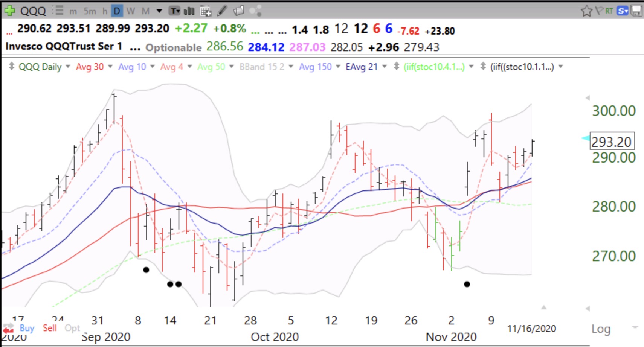Select the pencil drawing tool
This screenshot has width=644, height=347.
(x=222, y=11)
